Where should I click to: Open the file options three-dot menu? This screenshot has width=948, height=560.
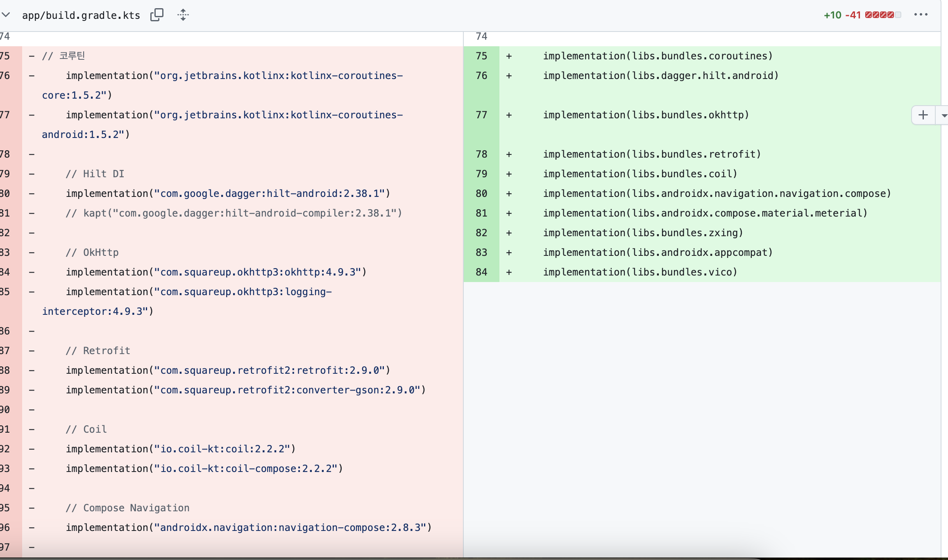tap(921, 15)
